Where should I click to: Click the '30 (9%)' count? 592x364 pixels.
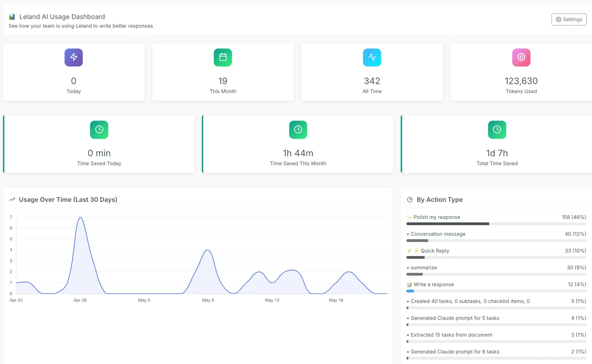click(576, 268)
